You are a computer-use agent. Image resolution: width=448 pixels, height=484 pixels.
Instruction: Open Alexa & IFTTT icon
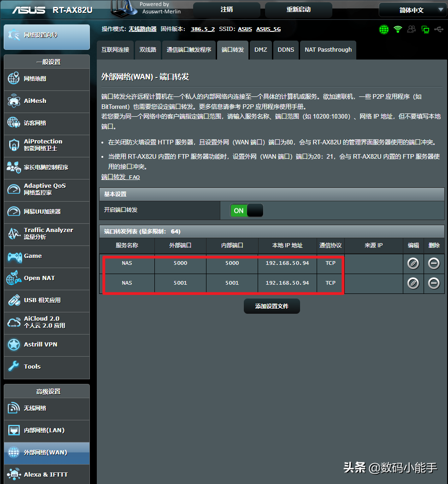tap(14, 474)
